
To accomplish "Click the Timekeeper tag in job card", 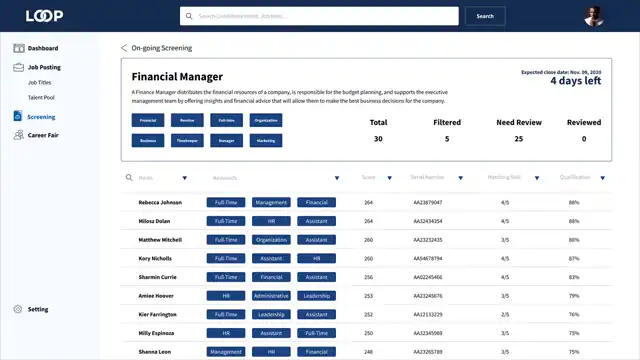I will pos(187,140).
